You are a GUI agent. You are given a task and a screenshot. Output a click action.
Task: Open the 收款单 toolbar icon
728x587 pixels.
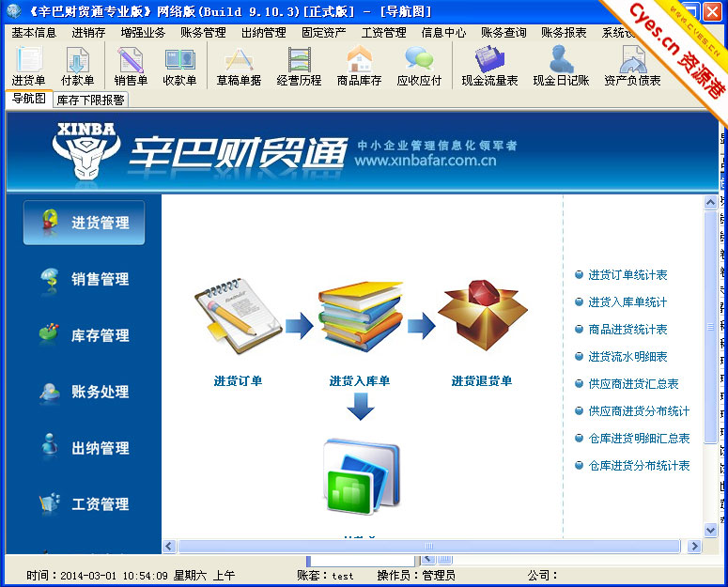pyautogui.click(x=179, y=66)
